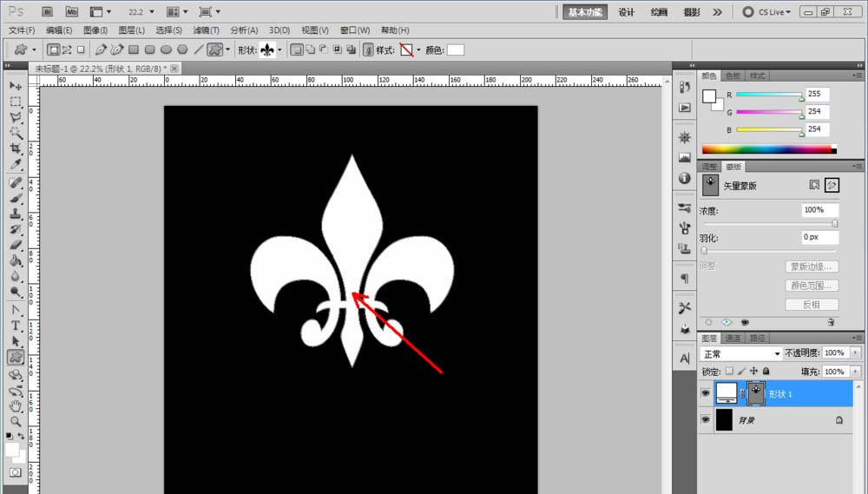The width and height of the screenshot is (868, 494).
Task: Select the Zoom magnifier tool
Action: tap(16, 420)
